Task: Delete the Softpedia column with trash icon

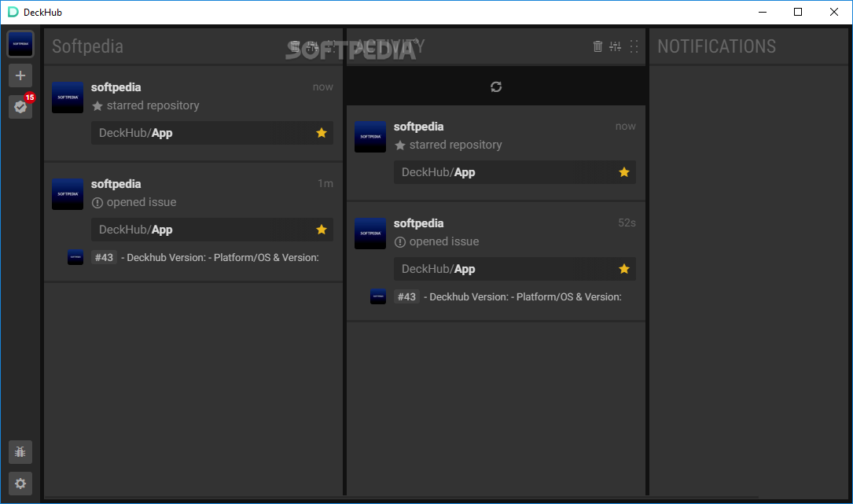Action: 294,46
